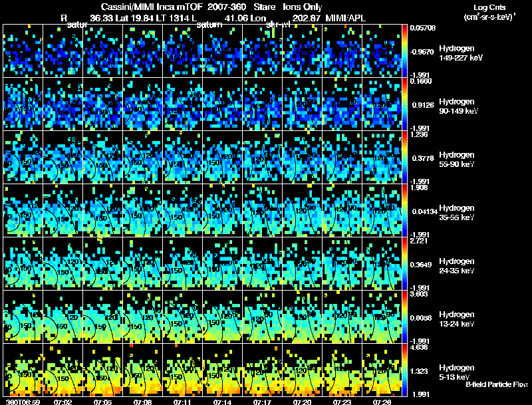Click the '202.87' Lon value in header
Screen dimensions: 532x405
point(307,18)
